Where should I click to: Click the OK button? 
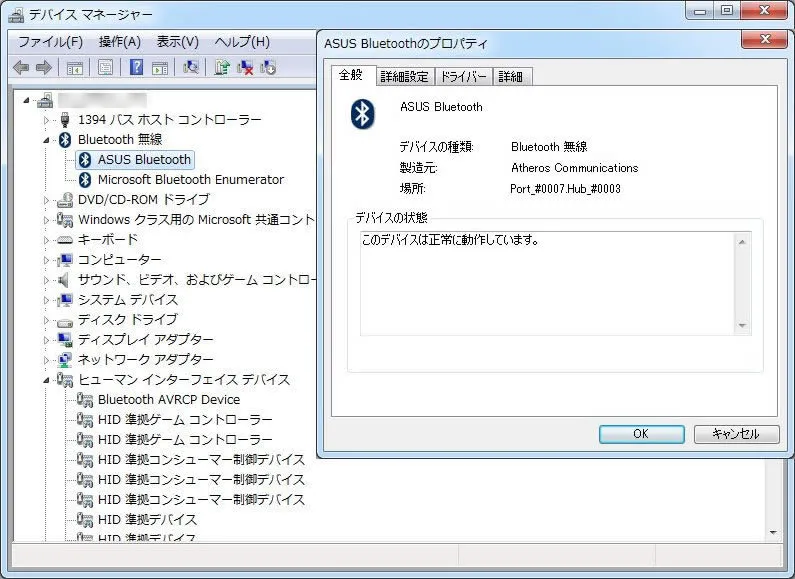click(x=641, y=434)
